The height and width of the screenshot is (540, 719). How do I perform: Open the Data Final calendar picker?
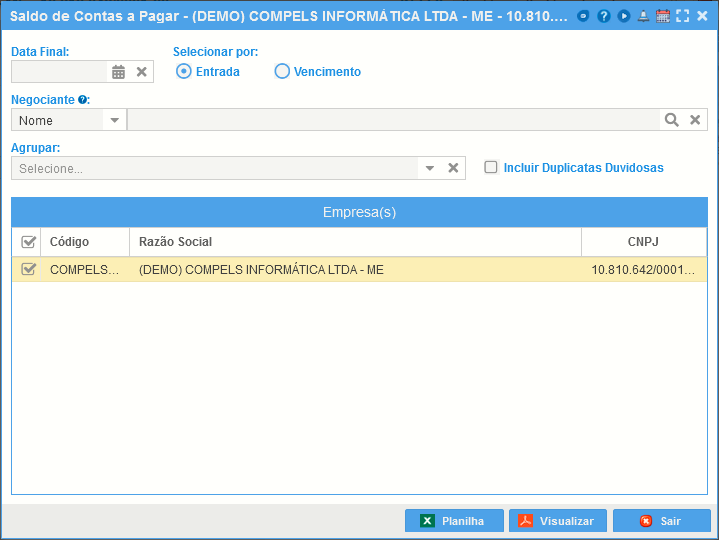tap(118, 72)
